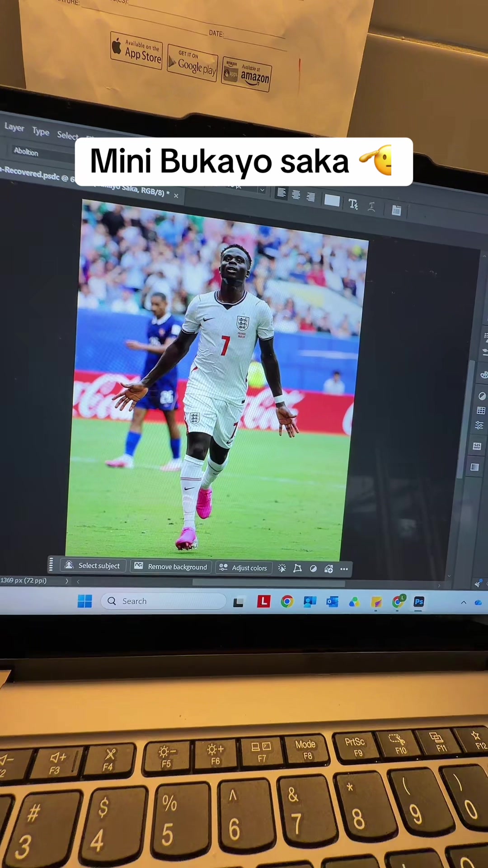The width and height of the screenshot is (488, 868).
Task: Open the Photoshop taskbar icon
Action: coord(419,602)
